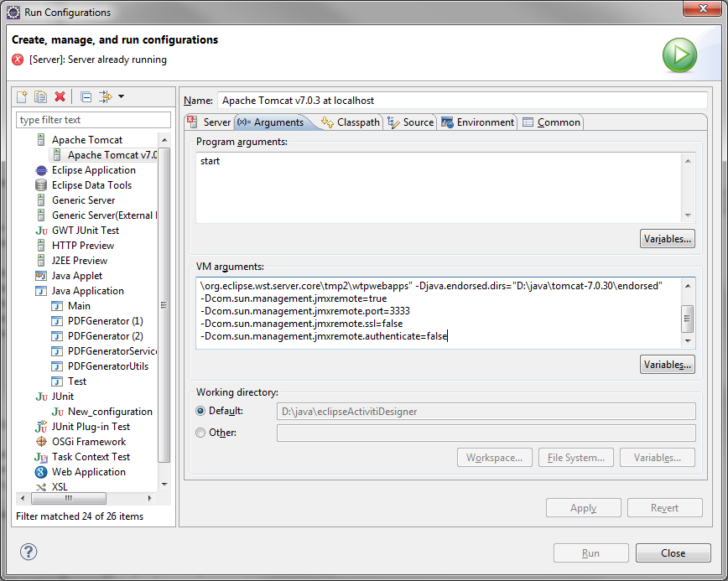Click the tree scroll down arrow

164,485
